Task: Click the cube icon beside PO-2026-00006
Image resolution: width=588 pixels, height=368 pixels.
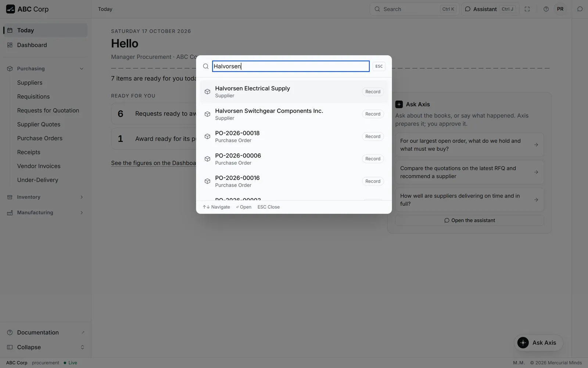Action: tap(207, 159)
